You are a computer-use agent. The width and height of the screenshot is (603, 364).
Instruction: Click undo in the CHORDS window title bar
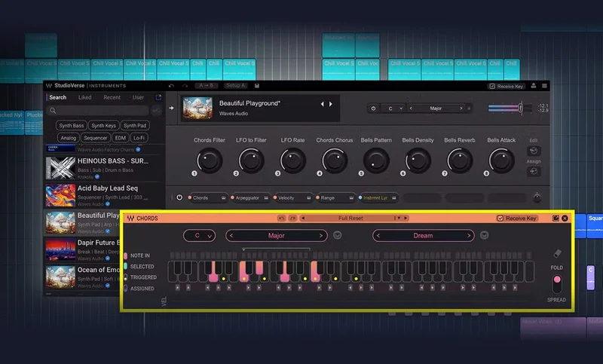(x=281, y=218)
